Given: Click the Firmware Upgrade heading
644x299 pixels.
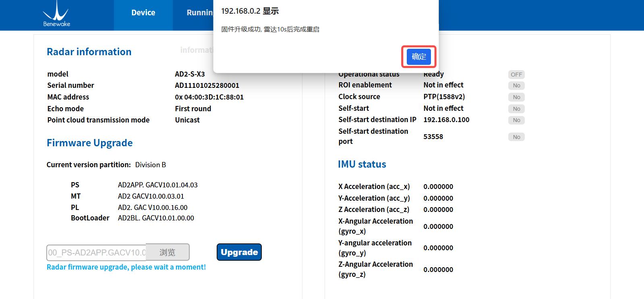Looking at the screenshot, I should [90, 143].
